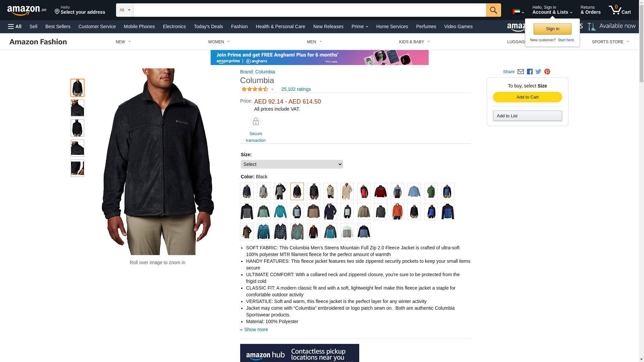
Task: Open the shopping cart icon
Action: pyautogui.click(x=620, y=10)
